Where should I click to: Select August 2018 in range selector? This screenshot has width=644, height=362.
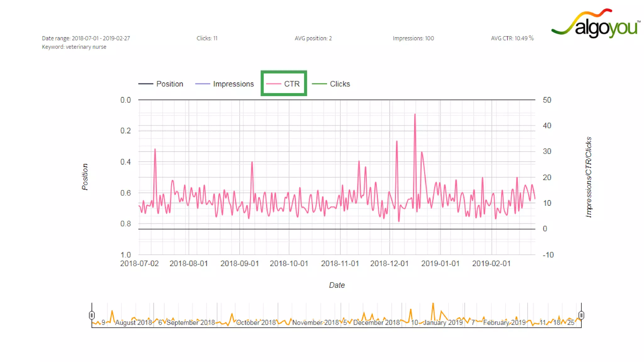[133, 322]
